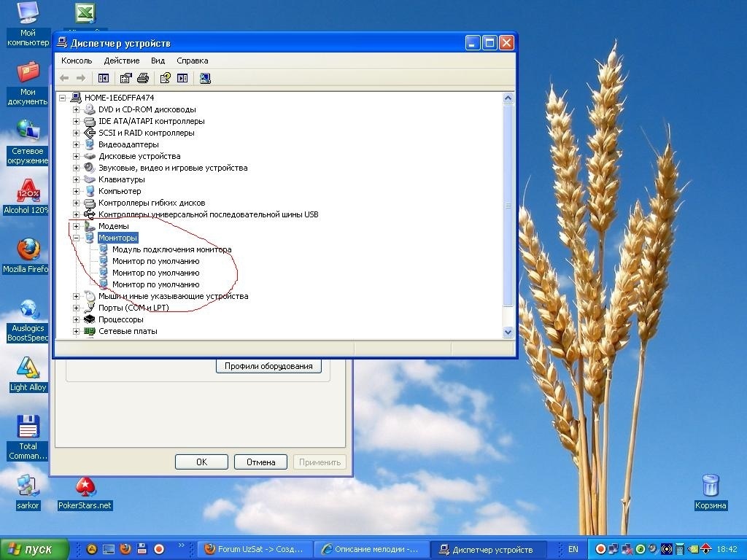Expand the Видеоадаптеры tree node
The image size is (747, 560).
point(76,144)
